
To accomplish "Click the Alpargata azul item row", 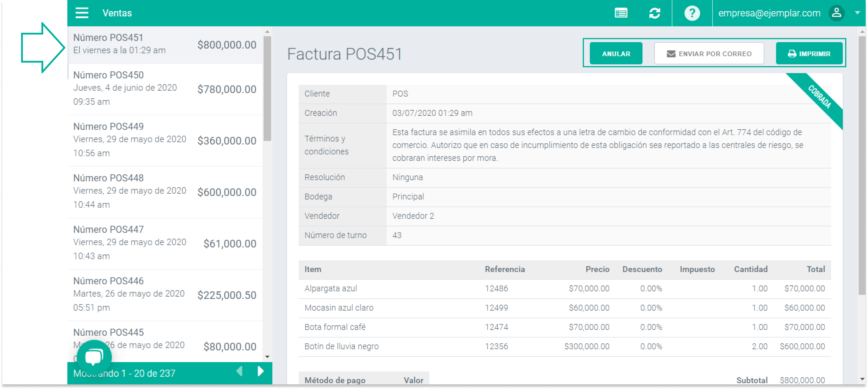I will [564, 289].
